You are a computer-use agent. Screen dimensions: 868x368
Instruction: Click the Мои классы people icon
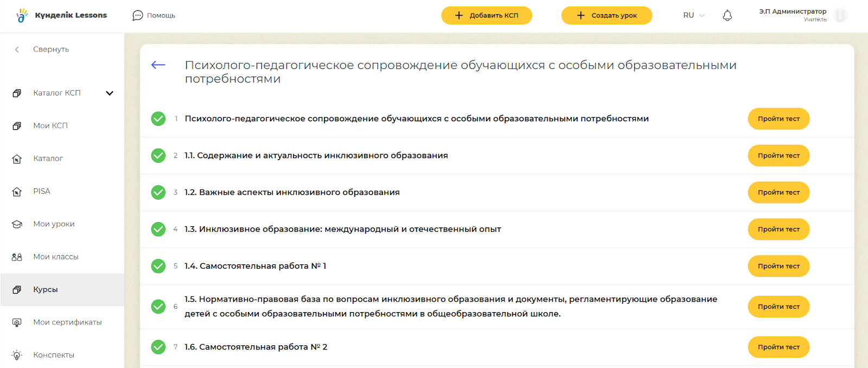[x=17, y=257]
